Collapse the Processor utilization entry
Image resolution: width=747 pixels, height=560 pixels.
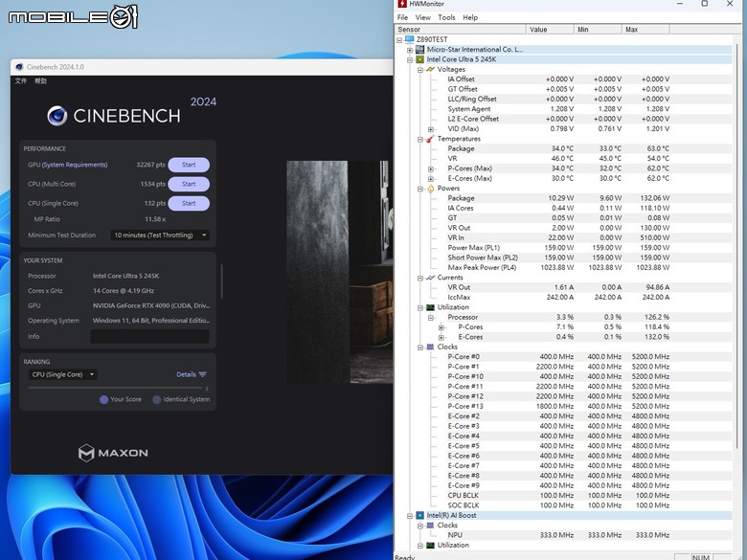pyautogui.click(x=431, y=318)
